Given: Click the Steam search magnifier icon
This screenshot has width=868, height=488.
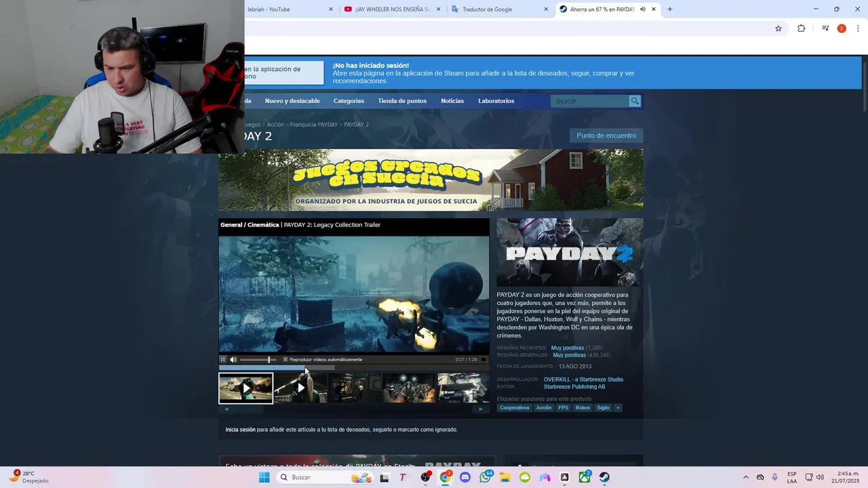Looking at the screenshot, I should tap(635, 101).
